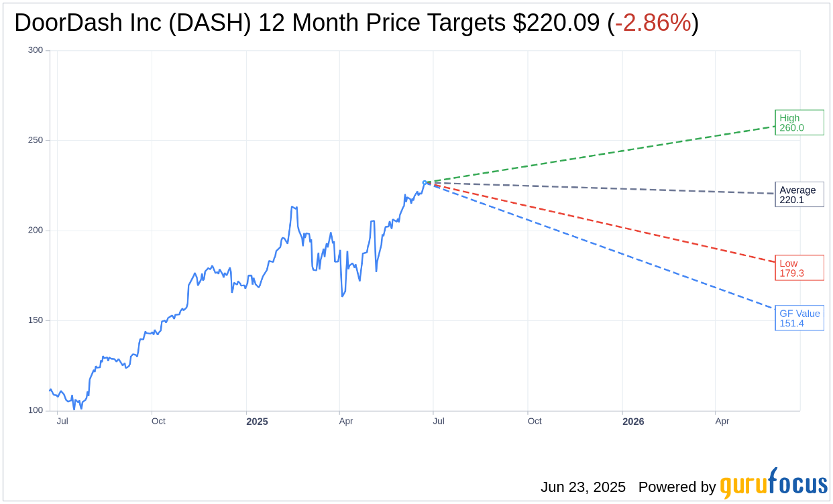Click the -2.86% percentage in title
This screenshot has height=504, width=833.
click(x=653, y=23)
